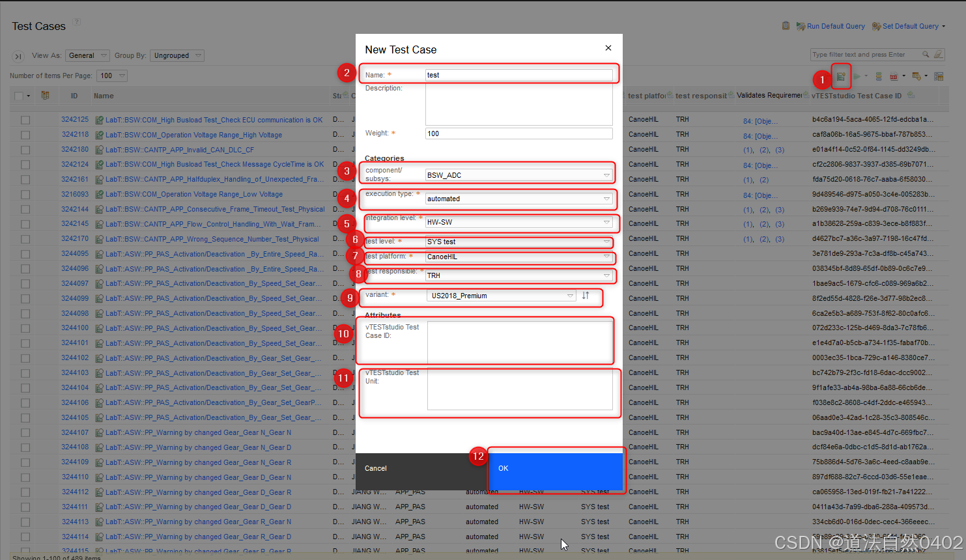Open the column configuration icon at toolbar's right end
The width and height of the screenshot is (966, 560).
(939, 76)
